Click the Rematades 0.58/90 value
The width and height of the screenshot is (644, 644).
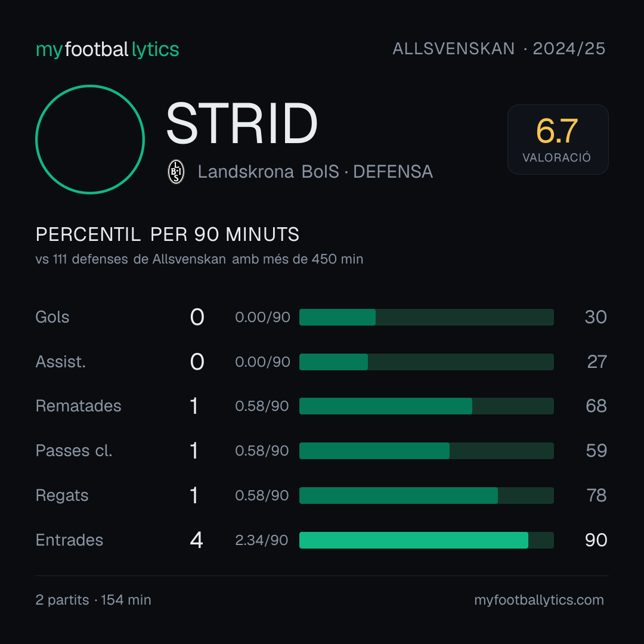tap(262, 406)
